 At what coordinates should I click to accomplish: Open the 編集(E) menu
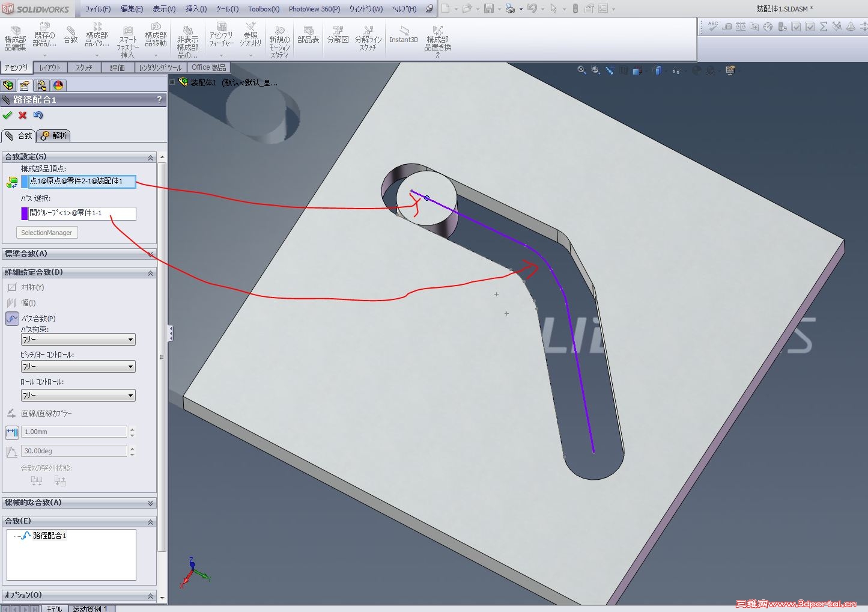(132, 9)
